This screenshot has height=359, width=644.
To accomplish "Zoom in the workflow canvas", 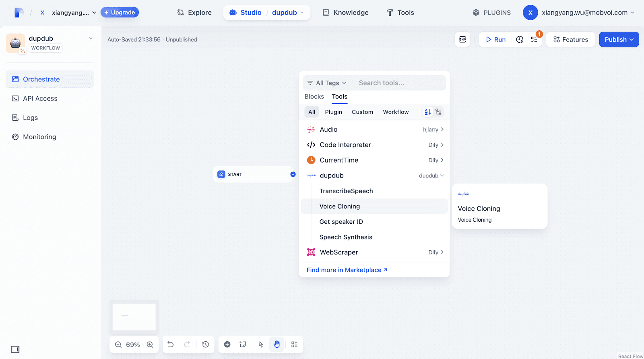I will click(150, 345).
